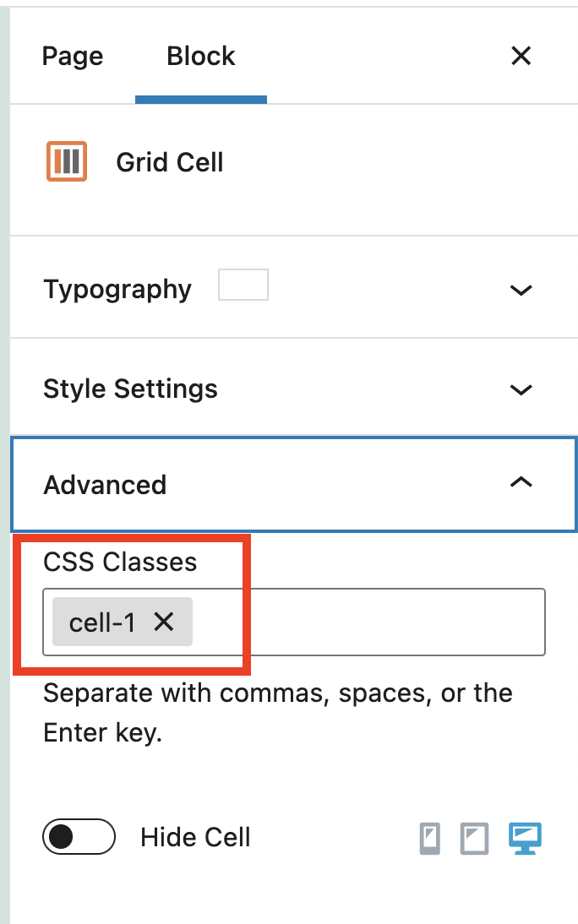Viewport: 578px width, 924px height.
Task: Select the tablet device icon
Action: click(x=474, y=838)
